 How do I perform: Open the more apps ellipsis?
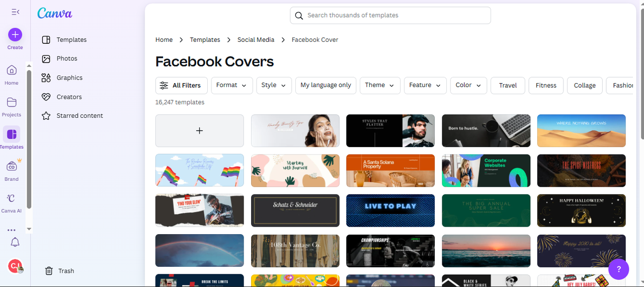[12, 230]
